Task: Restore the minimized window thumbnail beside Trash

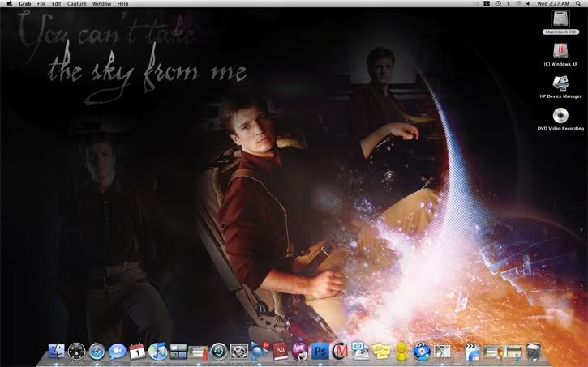Action: coord(513,352)
